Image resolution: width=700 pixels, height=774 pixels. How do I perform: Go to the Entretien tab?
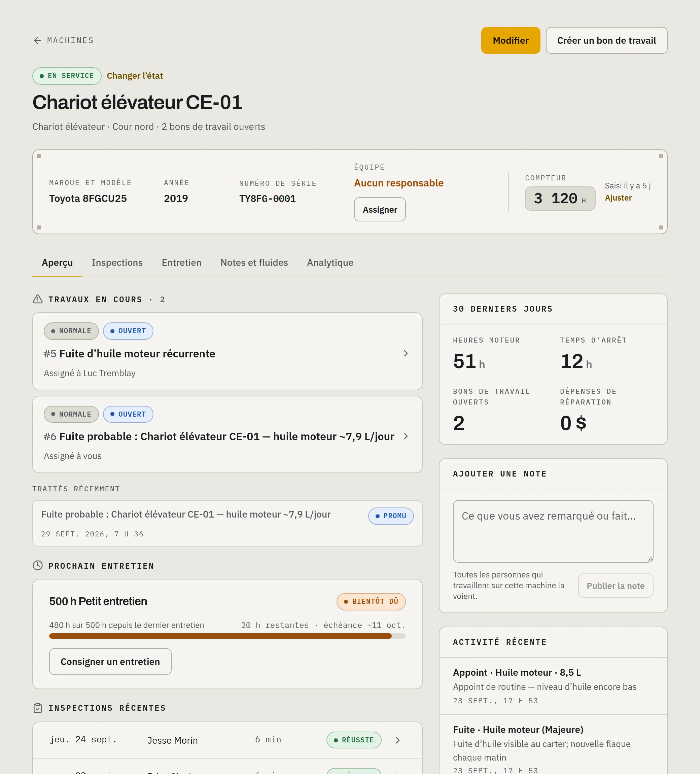click(x=182, y=262)
